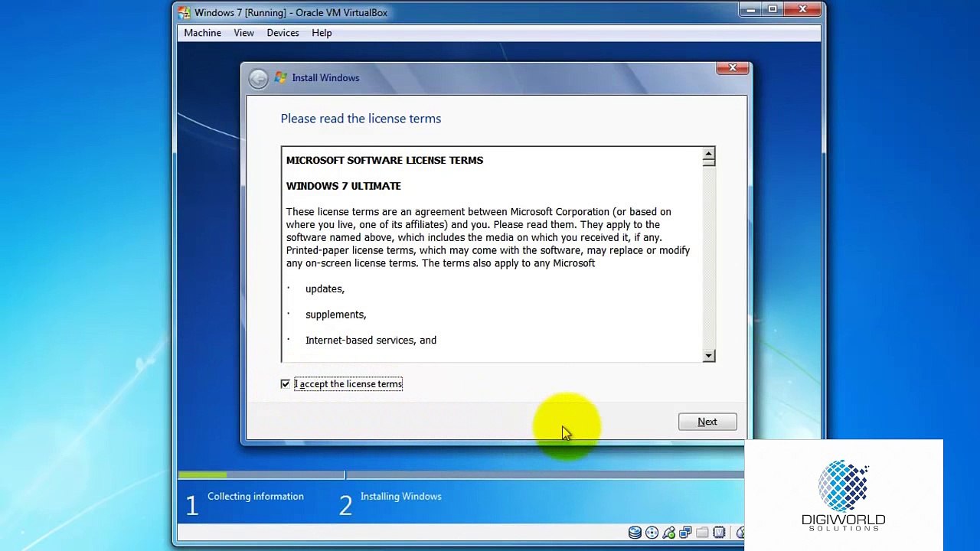Click the 'Collecting information' step label
The image size is (980, 551).
pos(256,496)
